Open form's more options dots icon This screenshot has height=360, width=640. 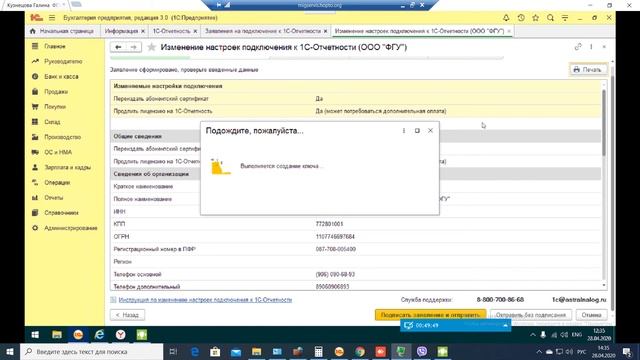click(591, 47)
